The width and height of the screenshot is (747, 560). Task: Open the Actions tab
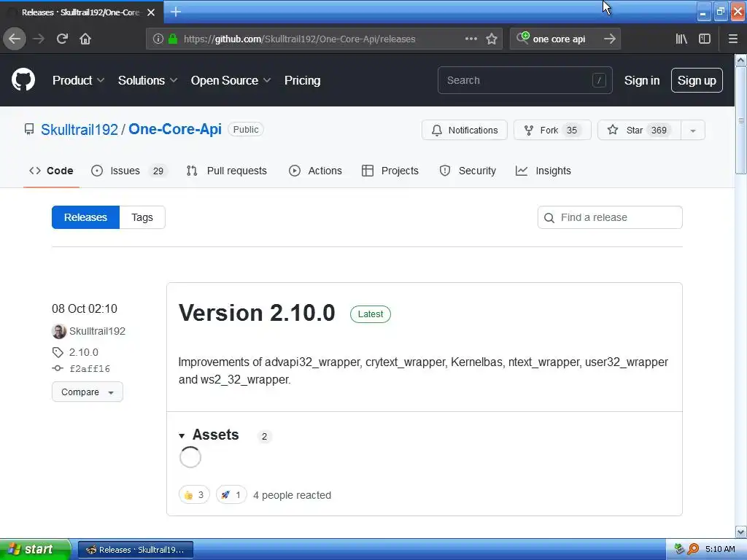pos(315,171)
